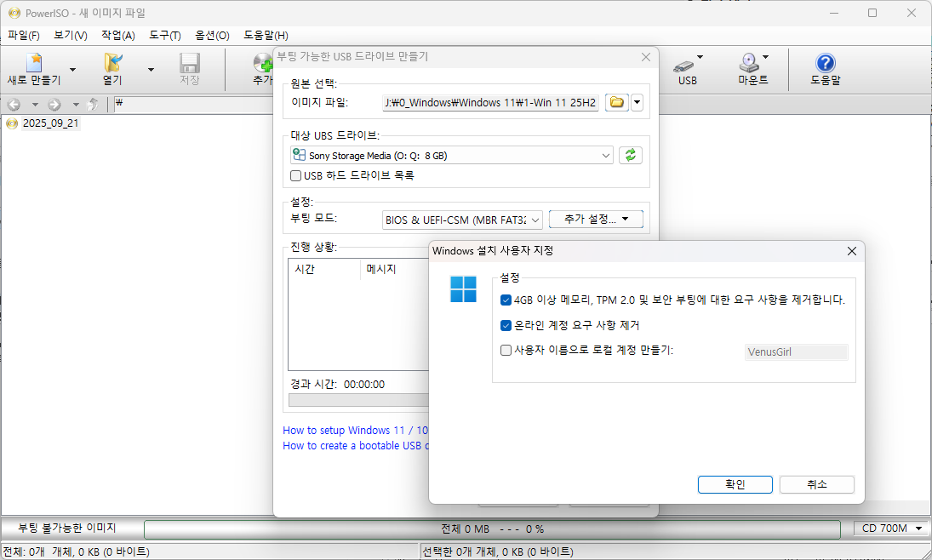Click the image file path field
The width and height of the screenshot is (932, 560).
coord(490,102)
